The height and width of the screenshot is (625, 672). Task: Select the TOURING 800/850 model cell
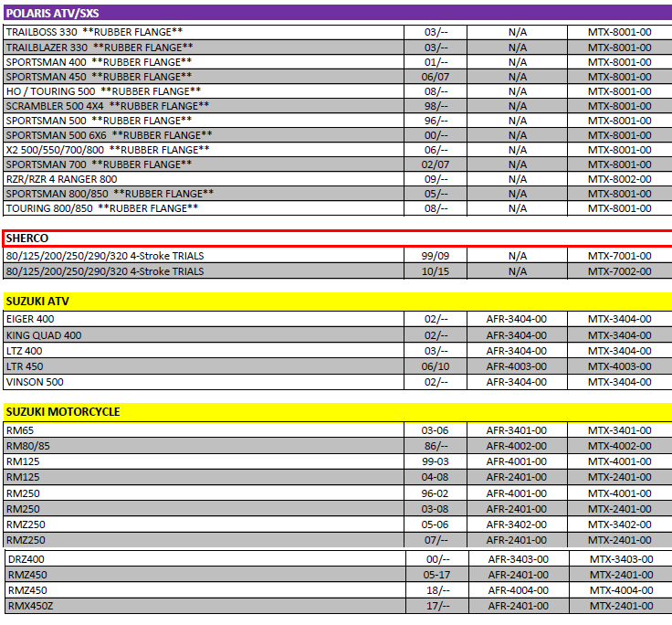204,208
